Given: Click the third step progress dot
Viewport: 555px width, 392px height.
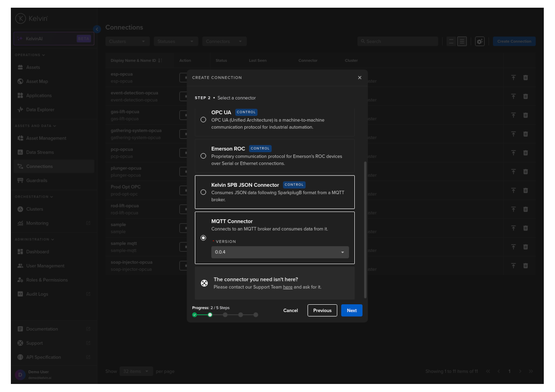Looking at the screenshot, I should tap(225, 315).
